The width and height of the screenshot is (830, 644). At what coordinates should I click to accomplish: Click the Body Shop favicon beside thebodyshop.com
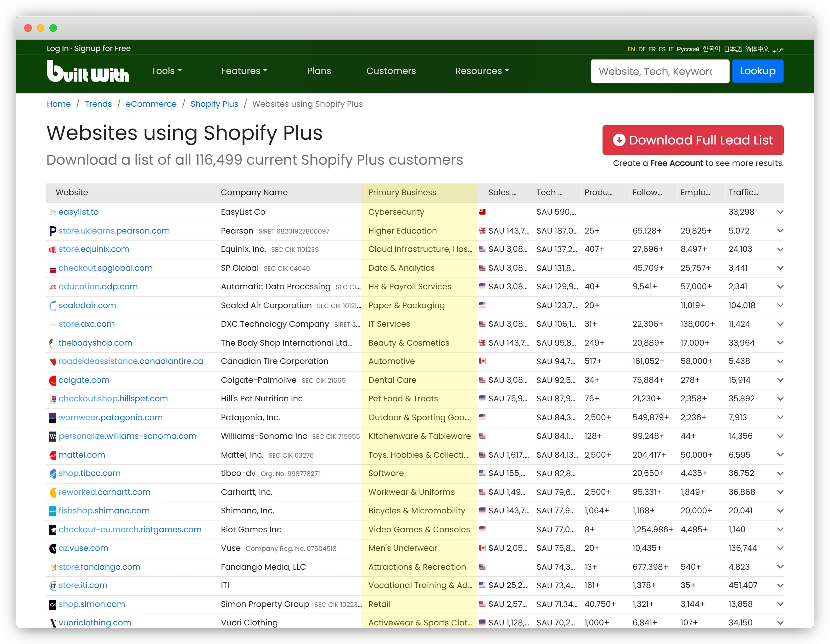53,343
